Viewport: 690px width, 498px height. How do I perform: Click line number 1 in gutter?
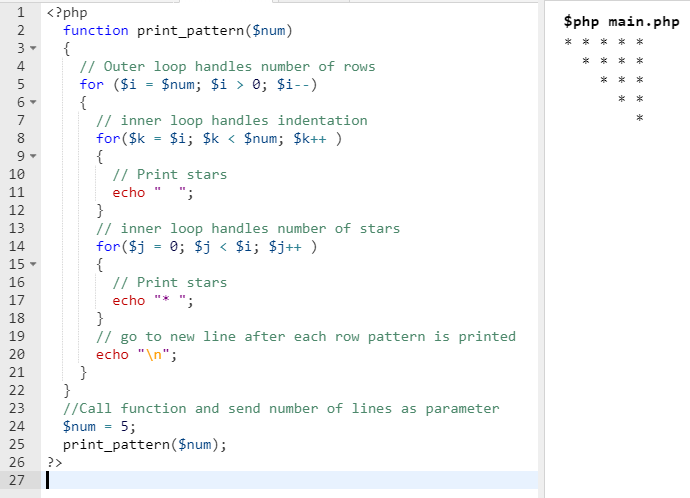coord(21,12)
